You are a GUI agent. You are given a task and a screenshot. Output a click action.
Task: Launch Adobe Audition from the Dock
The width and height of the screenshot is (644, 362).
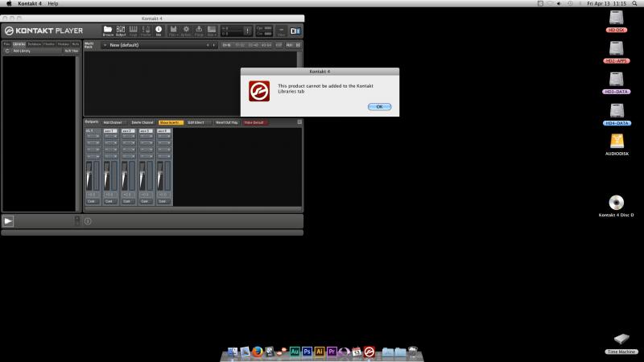tap(295, 352)
